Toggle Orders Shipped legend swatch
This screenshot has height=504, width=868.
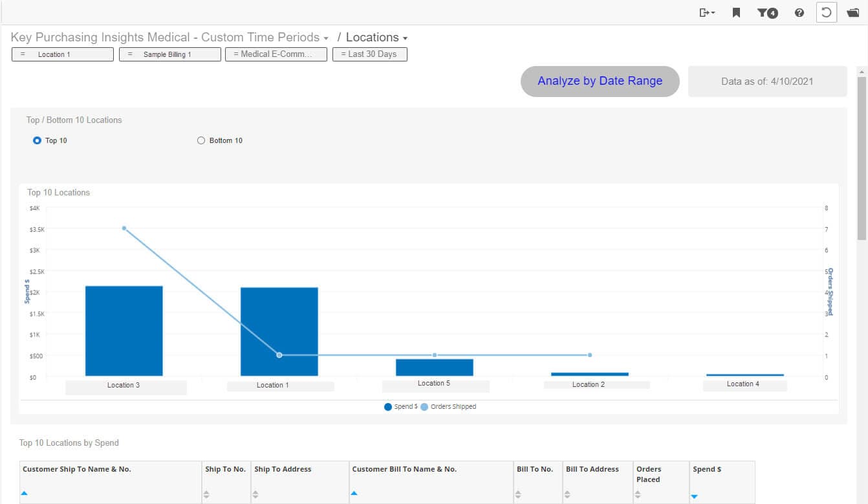point(425,407)
